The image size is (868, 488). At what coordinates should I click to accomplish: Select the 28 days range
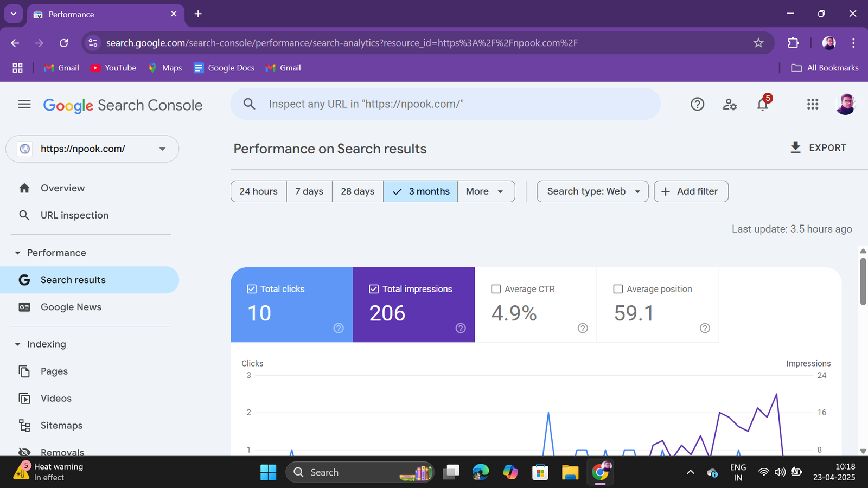tap(358, 191)
